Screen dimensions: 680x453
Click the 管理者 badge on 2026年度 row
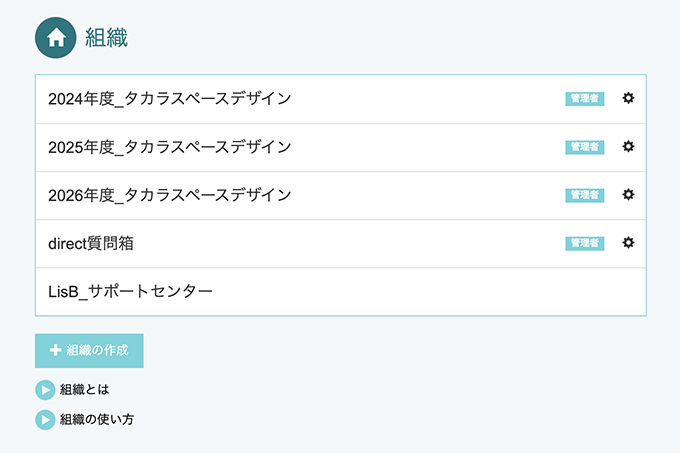click(584, 195)
